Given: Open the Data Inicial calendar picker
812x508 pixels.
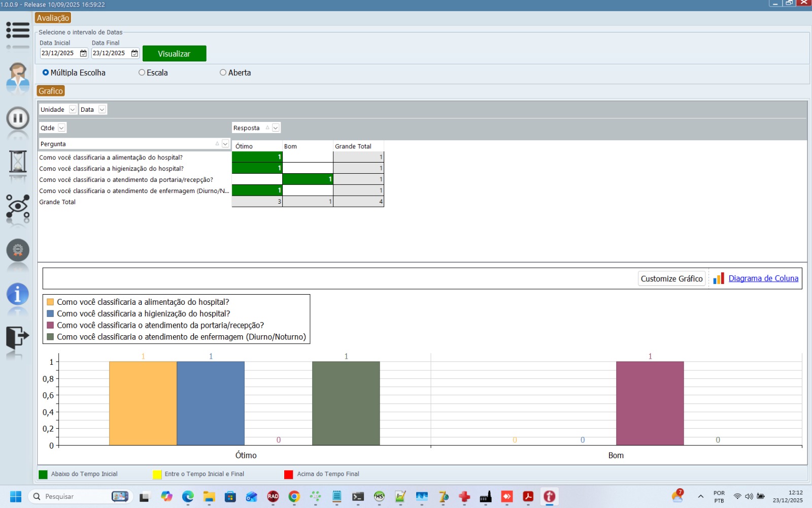Looking at the screenshot, I should click(83, 53).
